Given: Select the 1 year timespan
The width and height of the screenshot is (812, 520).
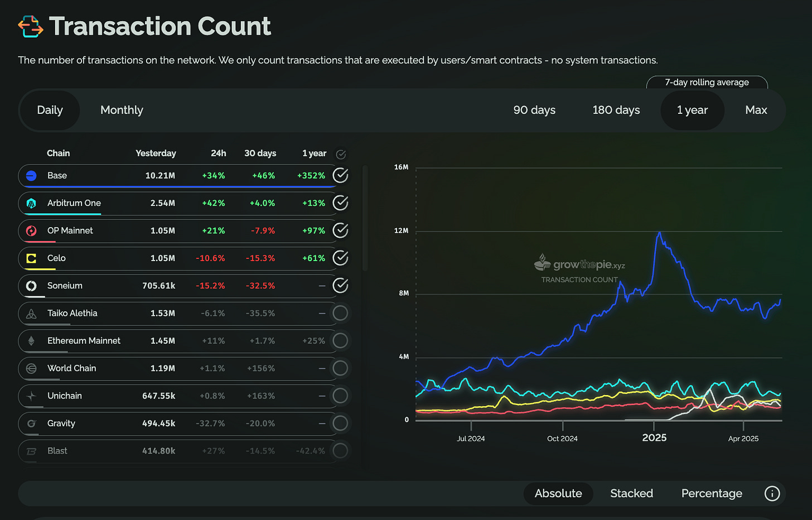Looking at the screenshot, I should 692,110.
